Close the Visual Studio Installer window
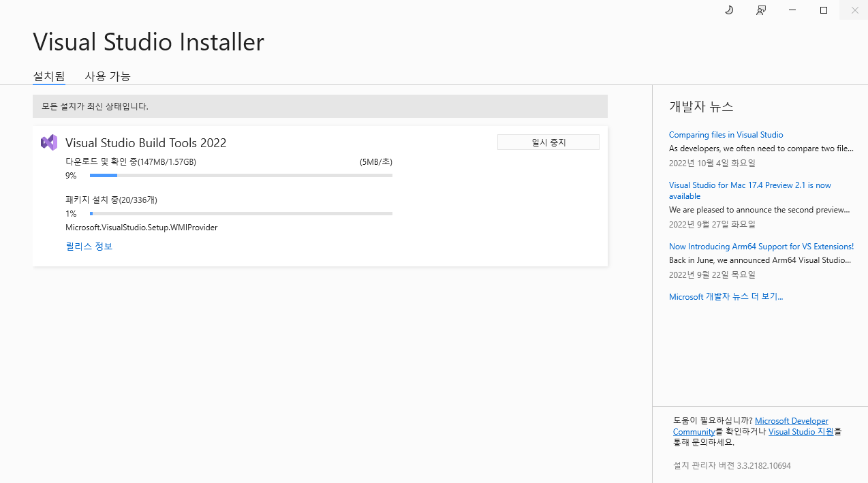The height and width of the screenshot is (483, 868). click(854, 10)
